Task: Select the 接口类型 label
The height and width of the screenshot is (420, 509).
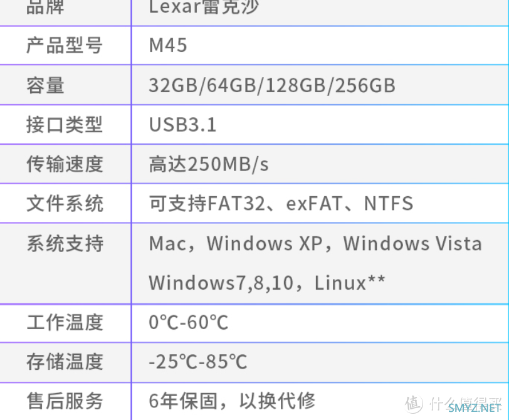Action: [65, 125]
